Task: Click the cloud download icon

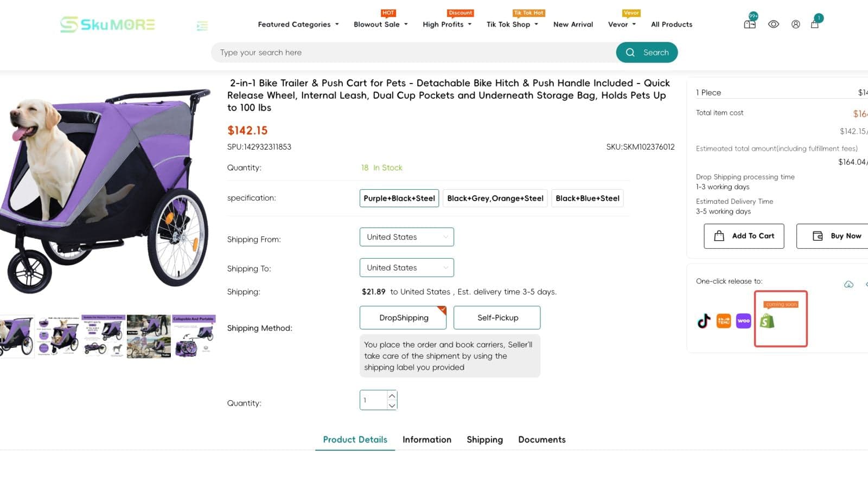Action: point(848,284)
